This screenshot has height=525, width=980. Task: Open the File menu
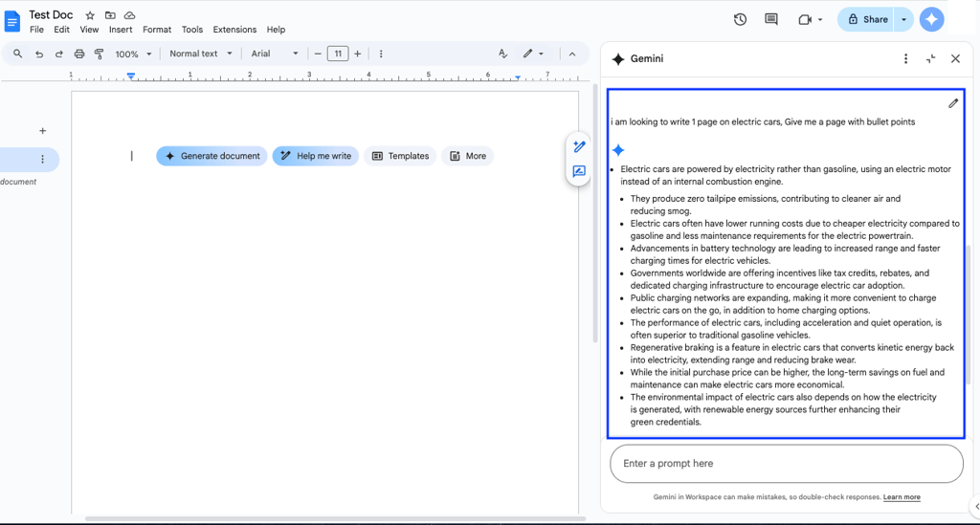[37, 30]
